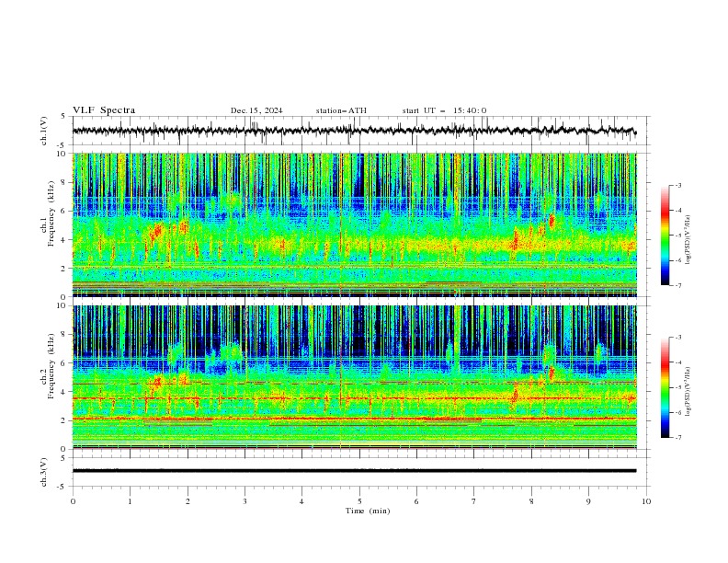The height and width of the screenshot is (563, 728).
Task: Click the "-3" tick on ch.1 colorbar
Action: coord(678,185)
